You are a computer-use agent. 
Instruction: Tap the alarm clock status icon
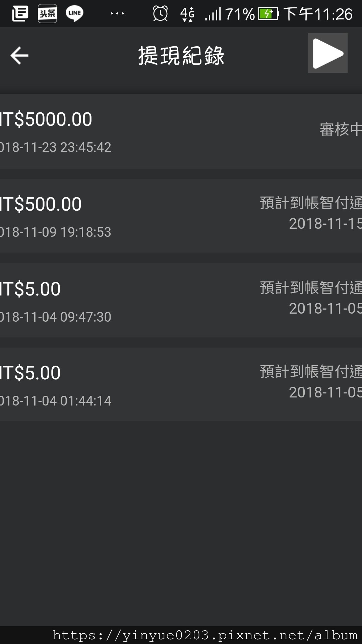tap(160, 14)
